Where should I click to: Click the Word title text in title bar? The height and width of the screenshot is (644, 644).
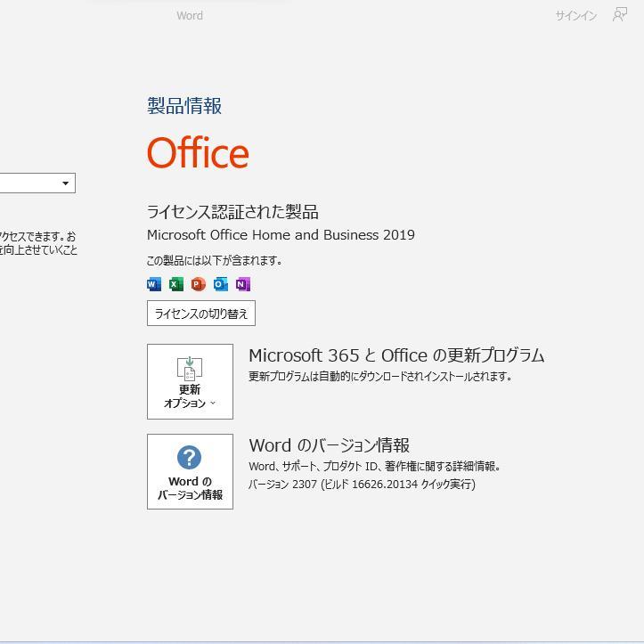(190, 16)
